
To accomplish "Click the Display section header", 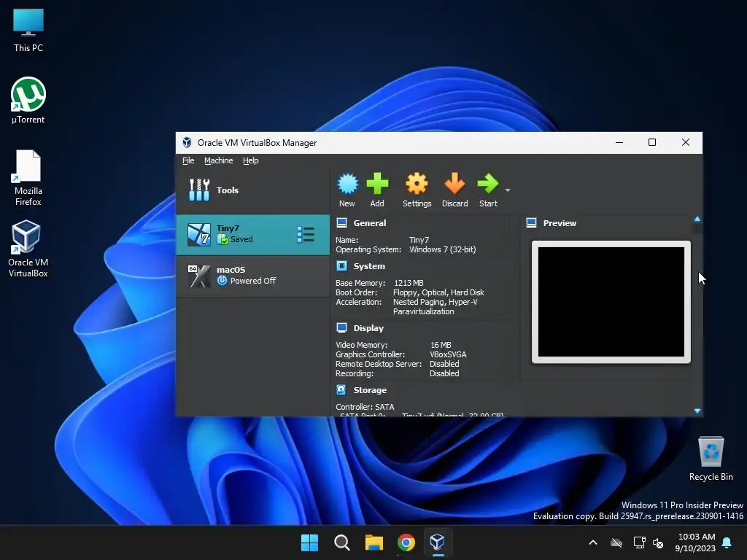I will [368, 328].
